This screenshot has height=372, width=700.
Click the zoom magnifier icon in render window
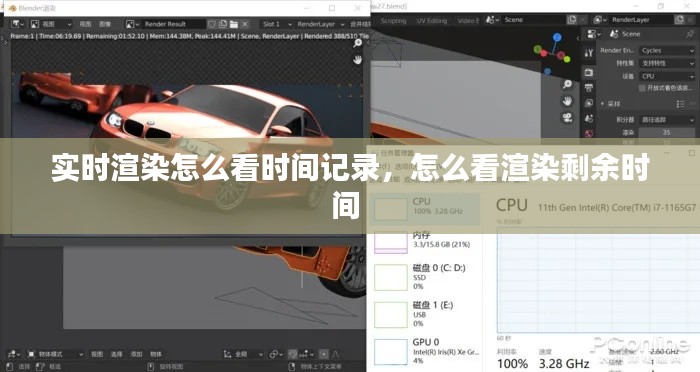click(358, 43)
